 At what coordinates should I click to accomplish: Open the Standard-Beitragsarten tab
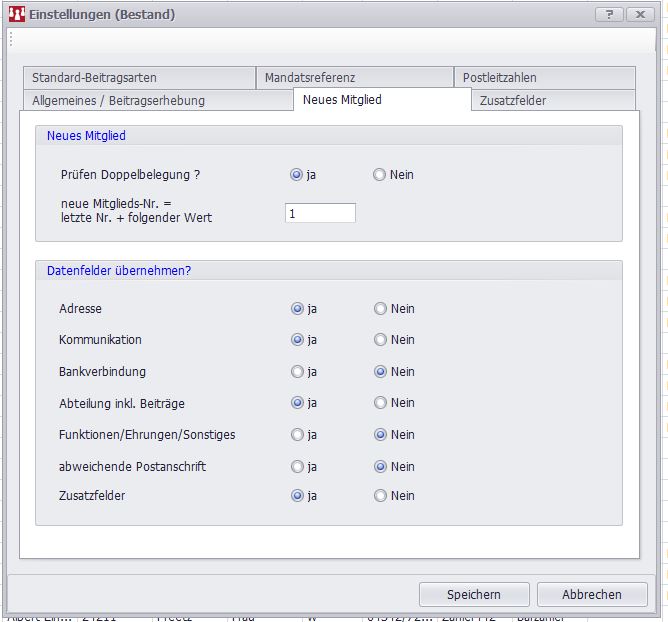pyautogui.click(x=94, y=78)
